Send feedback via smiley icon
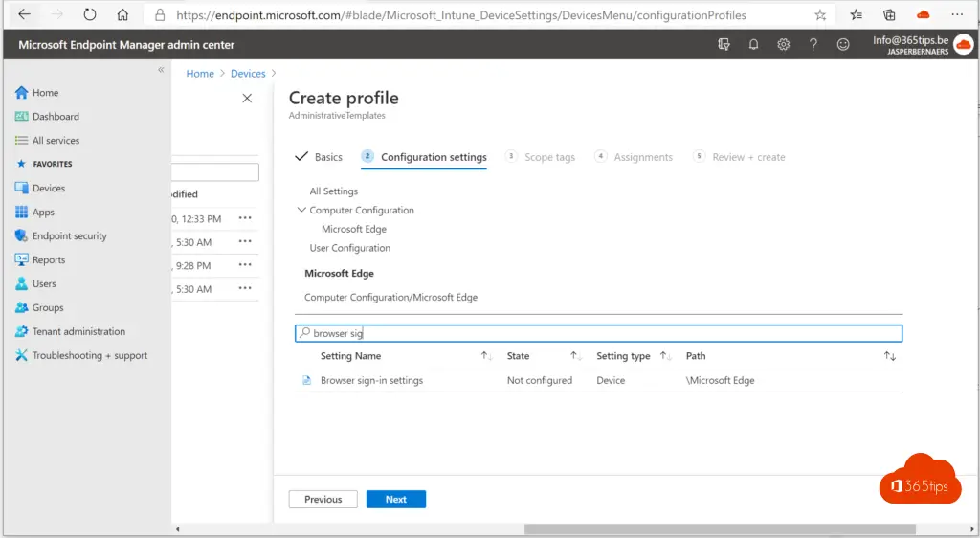 (843, 44)
